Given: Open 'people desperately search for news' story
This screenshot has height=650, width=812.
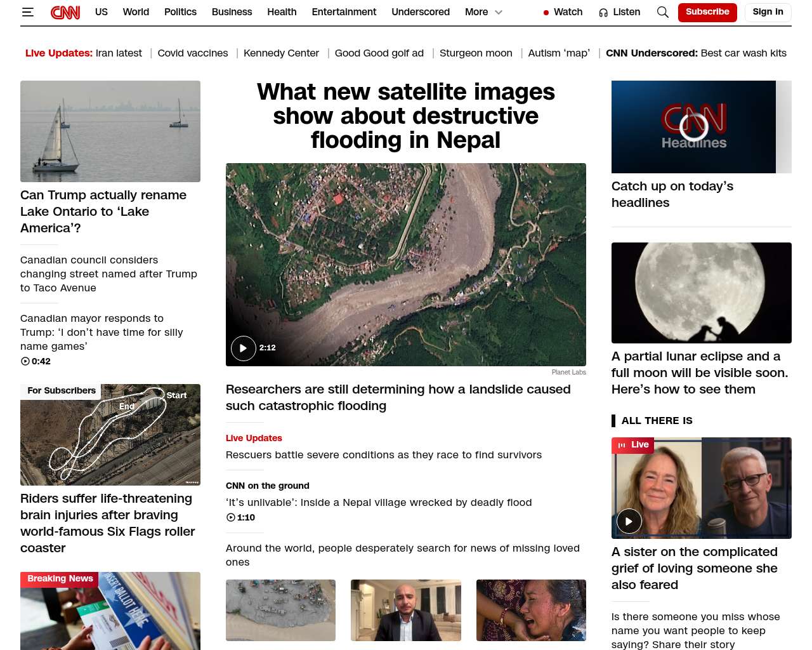Looking at the screenshot, I should point(403,555).
